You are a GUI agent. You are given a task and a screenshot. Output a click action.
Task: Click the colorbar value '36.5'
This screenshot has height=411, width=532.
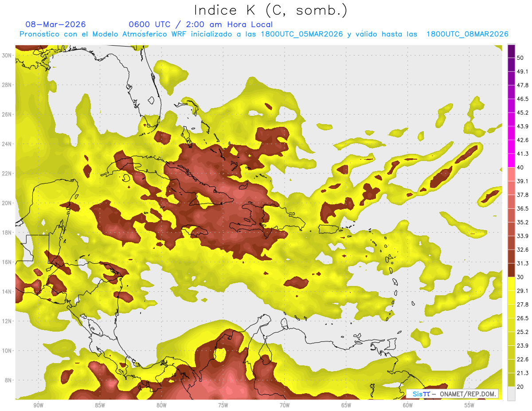point(523,208)
